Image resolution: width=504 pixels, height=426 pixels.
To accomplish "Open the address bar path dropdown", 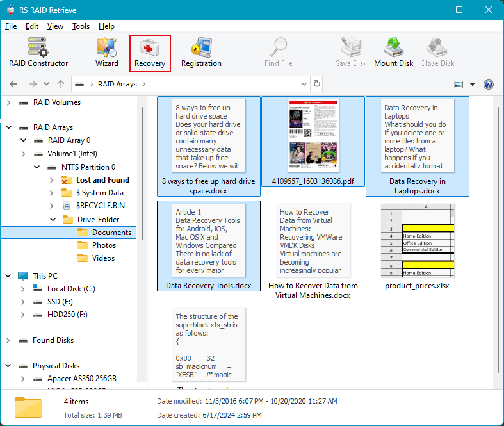I will point(304,84).
